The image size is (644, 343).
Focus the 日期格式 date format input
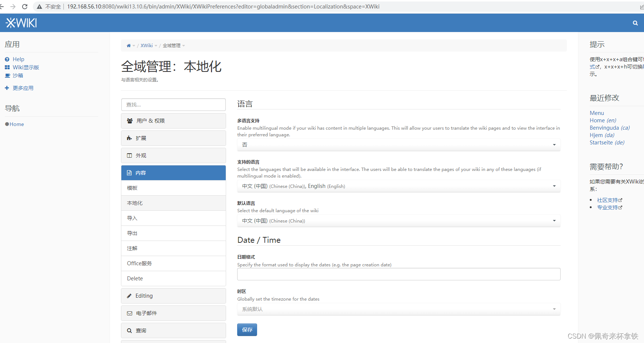click(x=399, y=274)
